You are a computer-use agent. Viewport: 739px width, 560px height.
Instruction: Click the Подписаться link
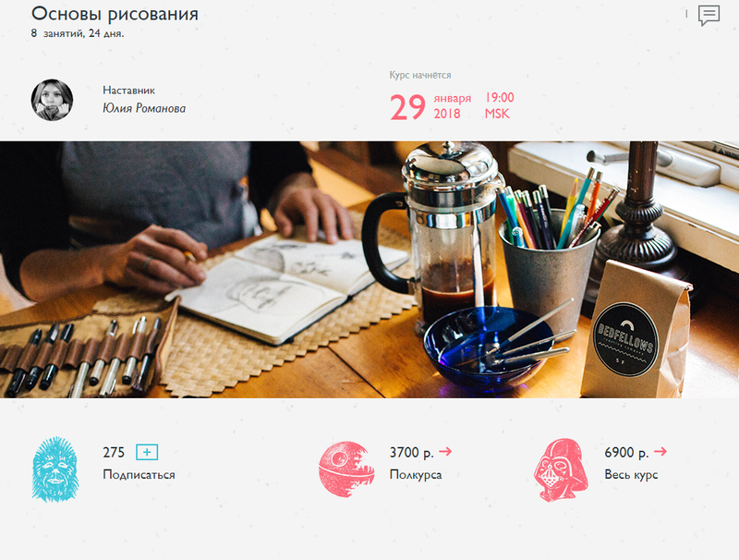(139, 474)
